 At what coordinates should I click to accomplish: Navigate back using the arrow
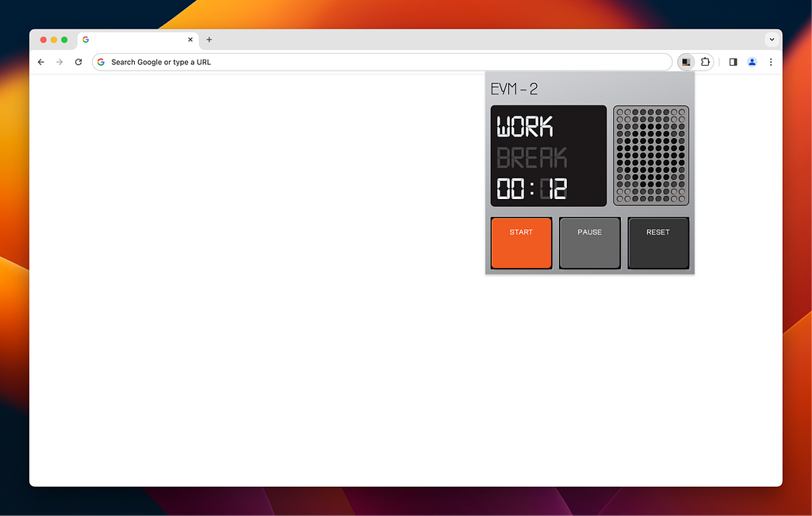tap(40, 62)
